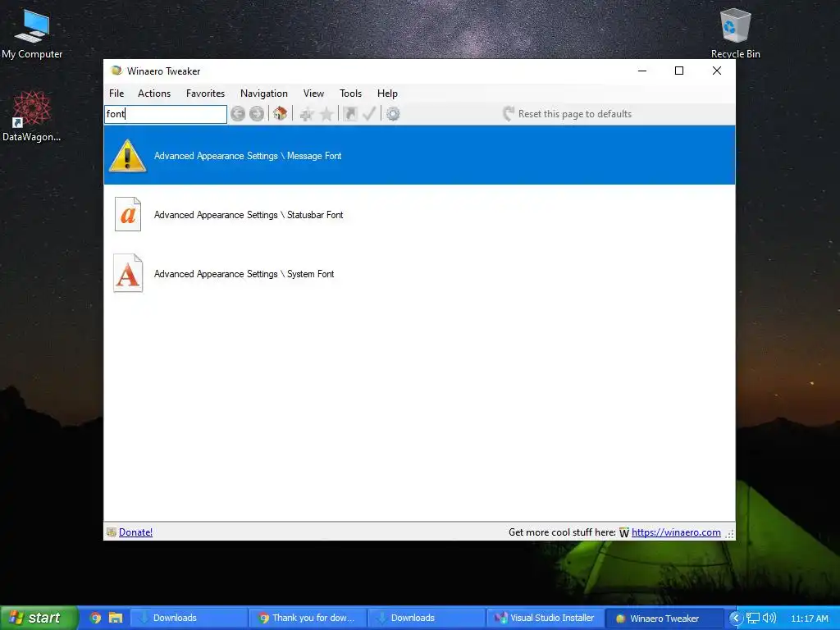Click Winaero Tweaker taskbar button
Screen dimensions: 840x630
point(664,618)
